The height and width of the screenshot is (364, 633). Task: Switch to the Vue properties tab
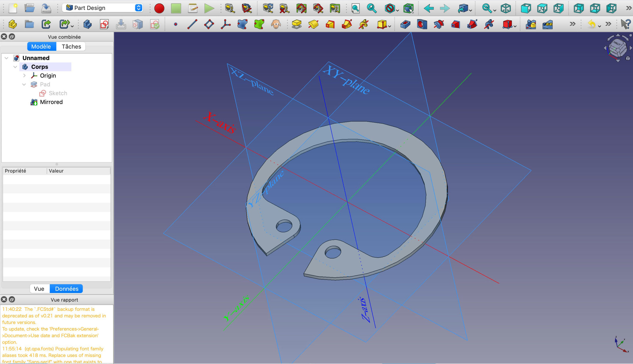pos(39,289)
